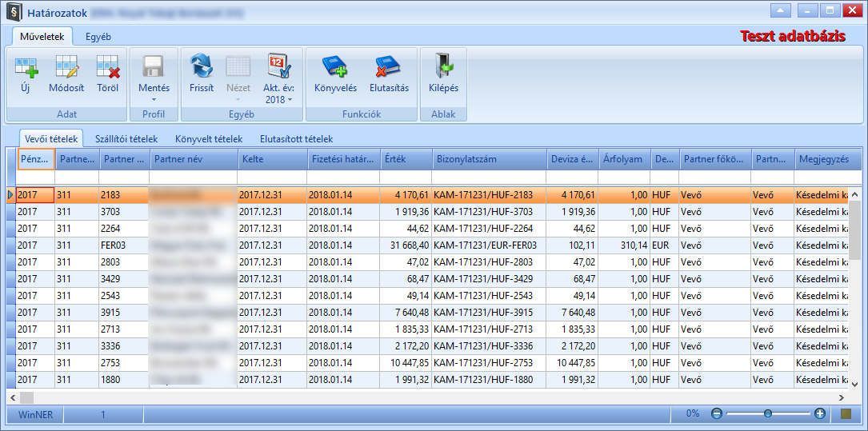Click the Töröl delete icon
The image size is (868, 431).
point(108,66)
